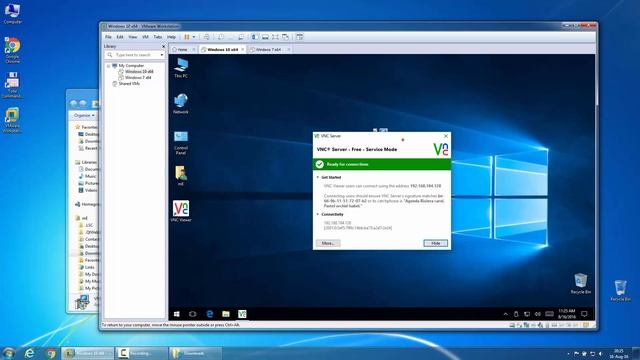Click the console view icon at toolbar end
Viewport: 640px width, 360px height.
coord(299,37)
